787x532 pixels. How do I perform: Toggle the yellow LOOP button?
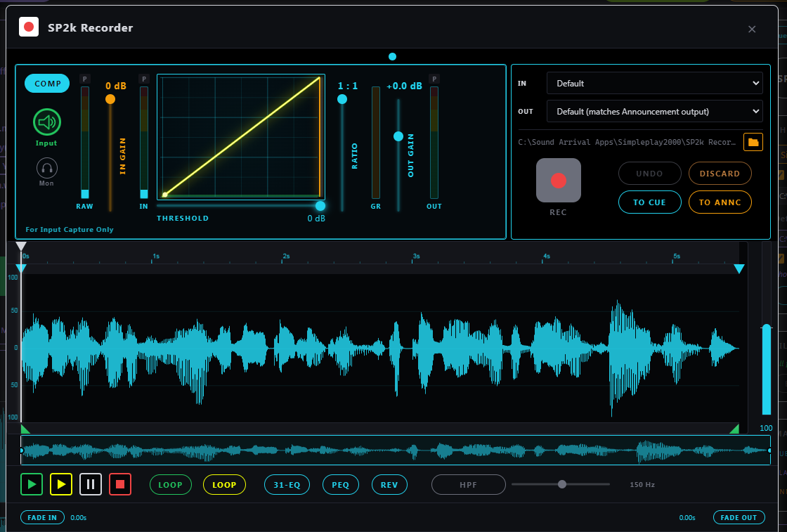click(224, 485)
